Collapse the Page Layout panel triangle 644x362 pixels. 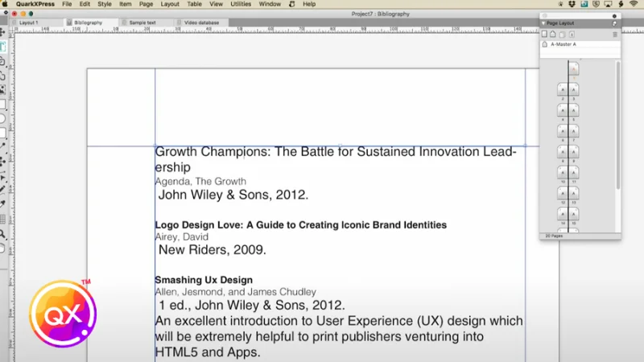(544, 24)
